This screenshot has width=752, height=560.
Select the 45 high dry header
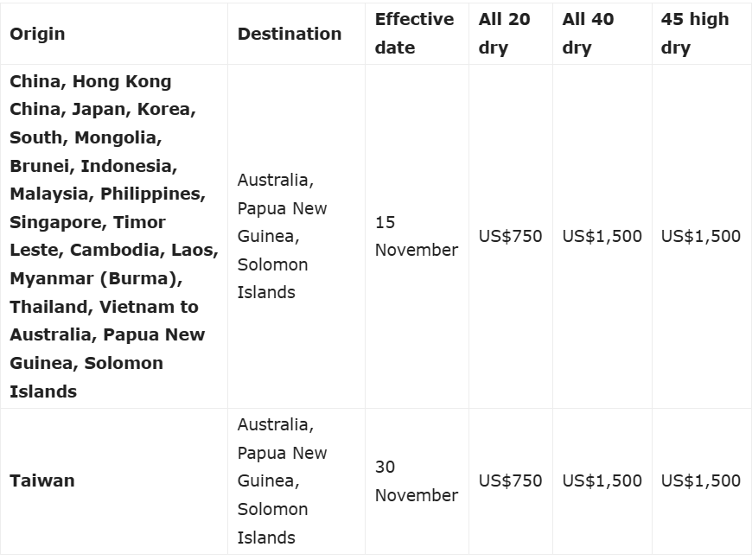(x=695, y=33)
